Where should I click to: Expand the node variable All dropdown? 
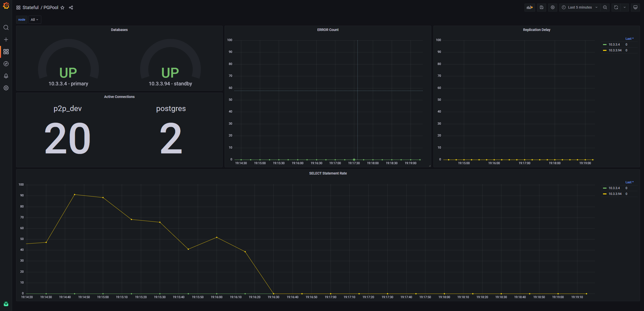pos(34,20)
